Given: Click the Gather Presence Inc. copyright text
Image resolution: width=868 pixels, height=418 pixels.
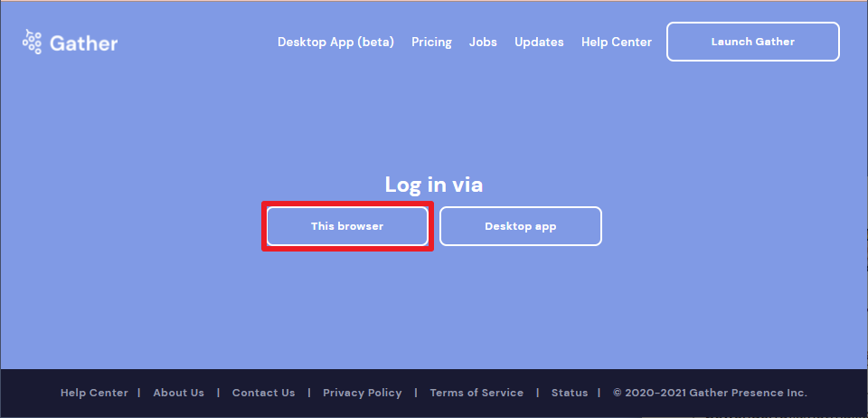Looking at the screenshot, I should pyautogui.click(x=711, y=393).
